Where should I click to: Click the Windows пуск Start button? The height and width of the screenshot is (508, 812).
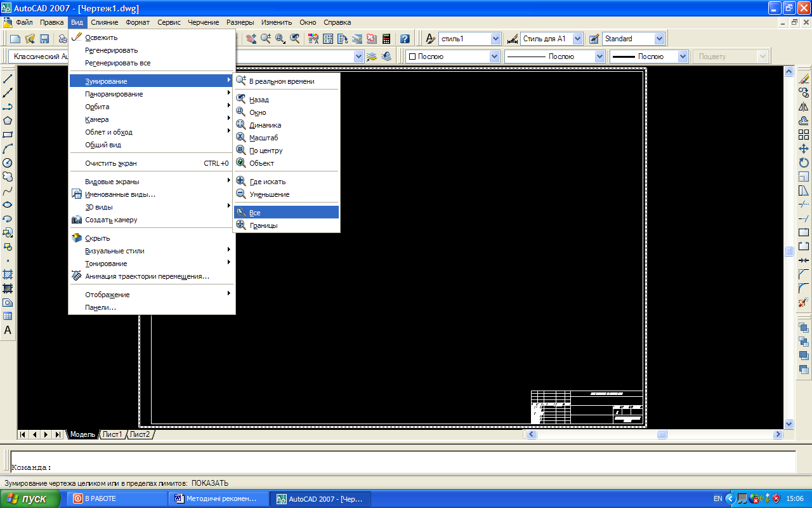coord(30,498)
